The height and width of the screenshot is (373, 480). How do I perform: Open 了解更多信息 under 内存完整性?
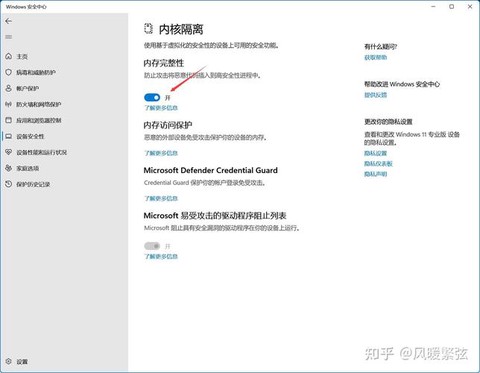click(x=161, y=108)
